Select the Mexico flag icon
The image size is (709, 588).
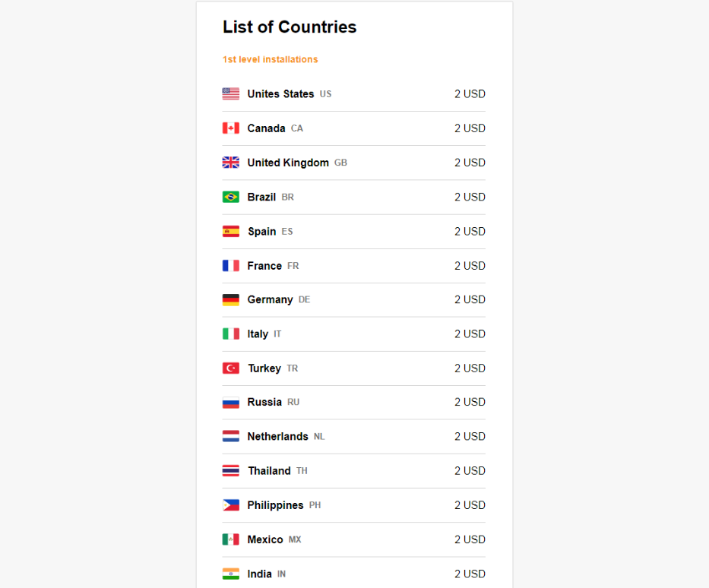coord(230,539)
